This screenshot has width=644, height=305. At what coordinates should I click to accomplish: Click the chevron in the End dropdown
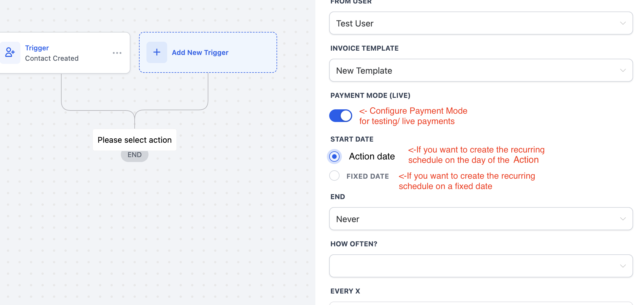click(x=623, y=219)
